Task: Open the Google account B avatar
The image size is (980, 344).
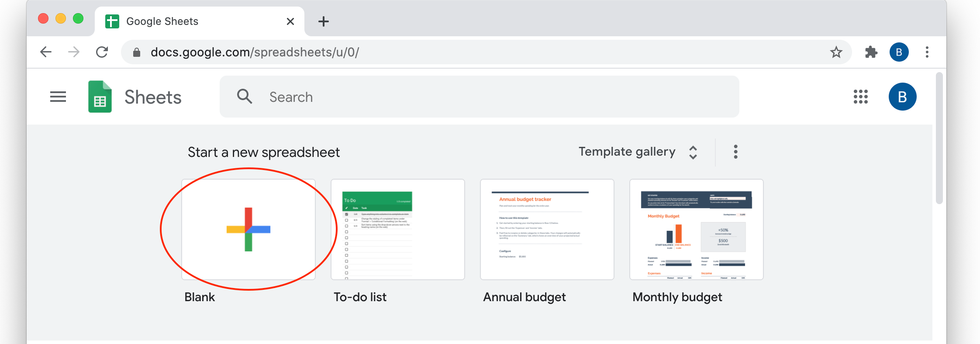Action: [x=903, y=97]
